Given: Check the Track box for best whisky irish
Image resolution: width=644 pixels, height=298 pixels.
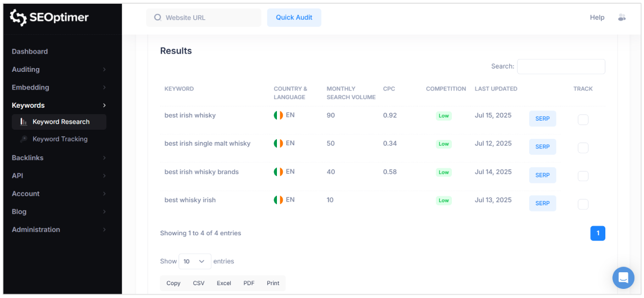Looking at the screenshot, I should tap(583, 204).
